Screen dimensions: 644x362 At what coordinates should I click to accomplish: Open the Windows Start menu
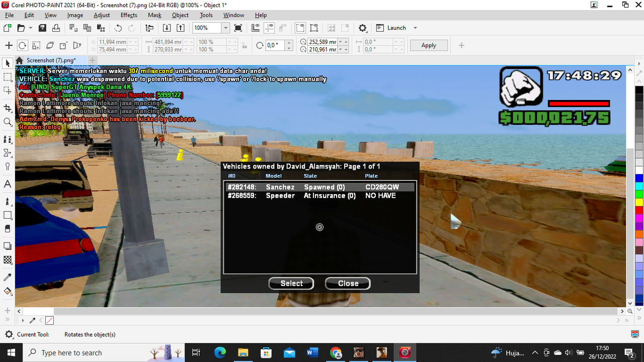(11, 352)
